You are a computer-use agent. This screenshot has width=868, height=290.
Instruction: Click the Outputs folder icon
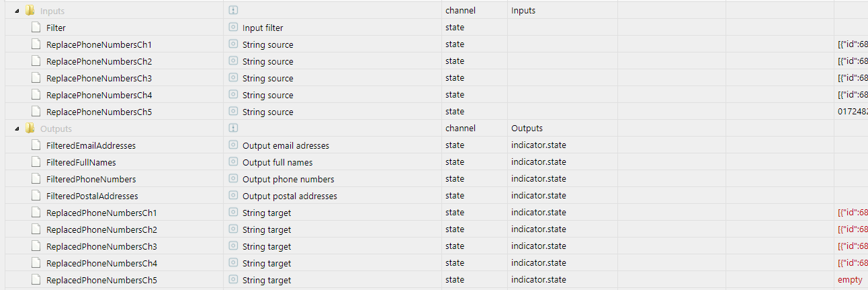pyautogui.click(x=30, y=129)
